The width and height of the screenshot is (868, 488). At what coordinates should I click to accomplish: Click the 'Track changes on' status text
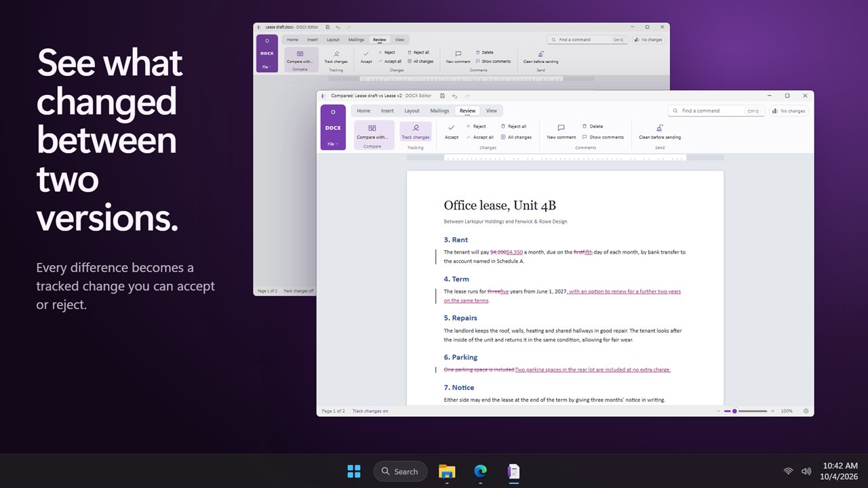click(x=370, y=411)
